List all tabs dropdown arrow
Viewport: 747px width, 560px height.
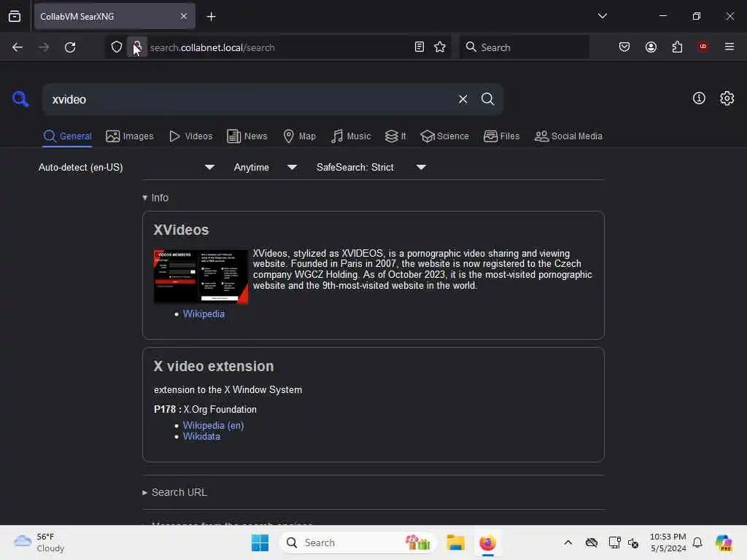pyautogui.click(x=602, y=16)
